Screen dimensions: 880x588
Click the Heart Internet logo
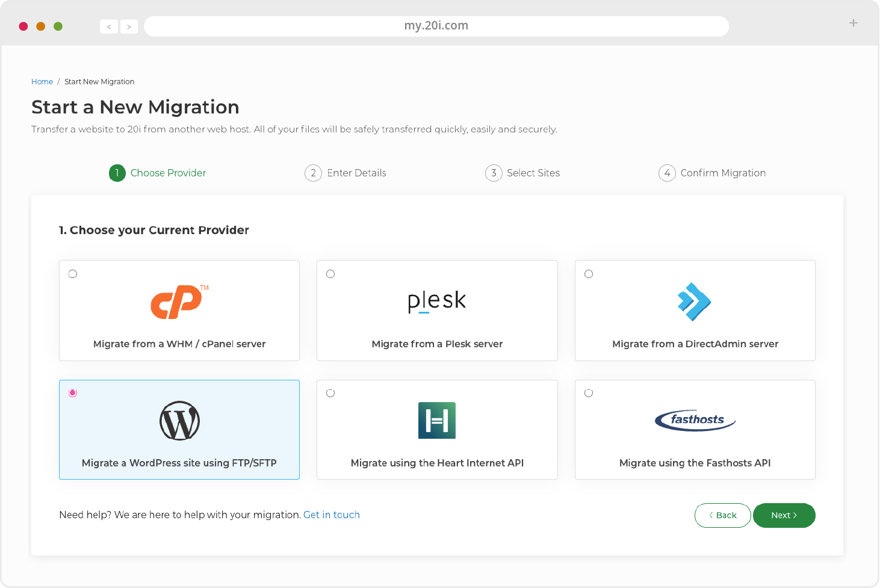tap(437, 420)
